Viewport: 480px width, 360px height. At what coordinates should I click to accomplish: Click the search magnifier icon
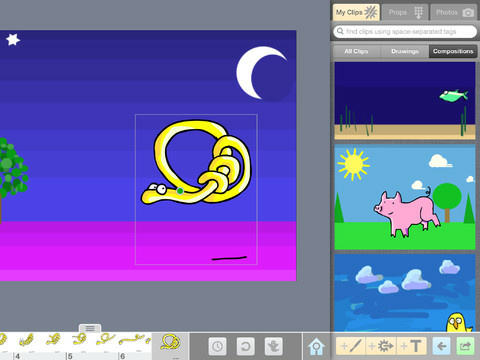pyautogui.click(x=340, y=31)
